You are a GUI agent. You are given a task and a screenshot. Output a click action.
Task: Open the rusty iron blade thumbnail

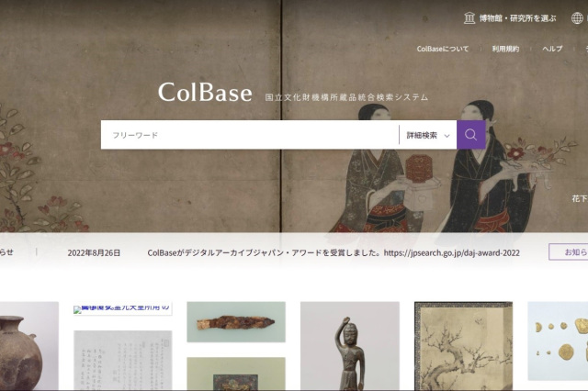click(236, 322)
